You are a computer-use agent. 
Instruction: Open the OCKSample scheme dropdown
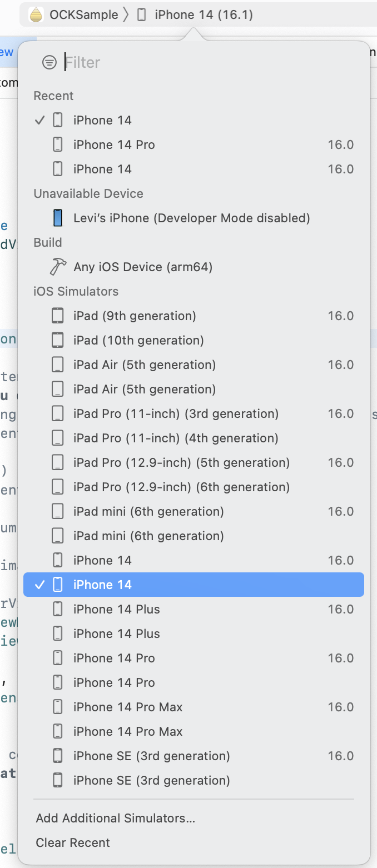tap(73, 14)
